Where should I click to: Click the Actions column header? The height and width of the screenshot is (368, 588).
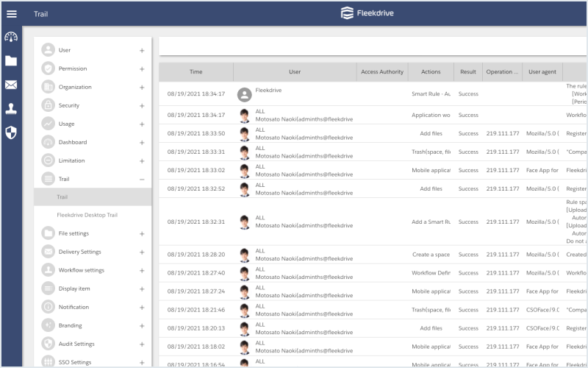pyautogui.click(x=431, y=71)
